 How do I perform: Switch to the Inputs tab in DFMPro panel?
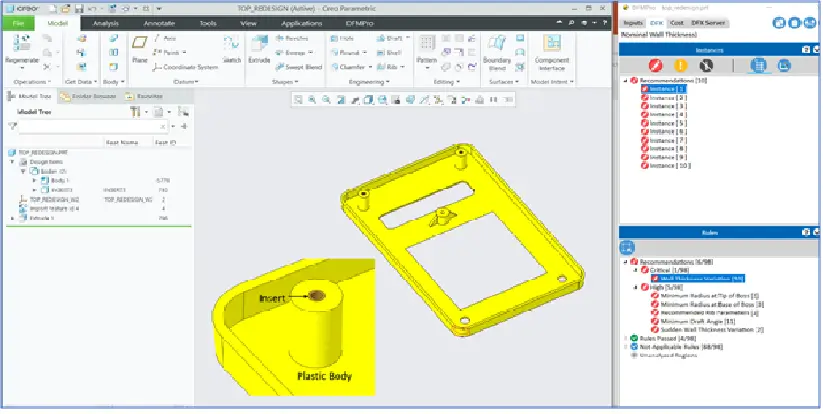coord(633,23)
